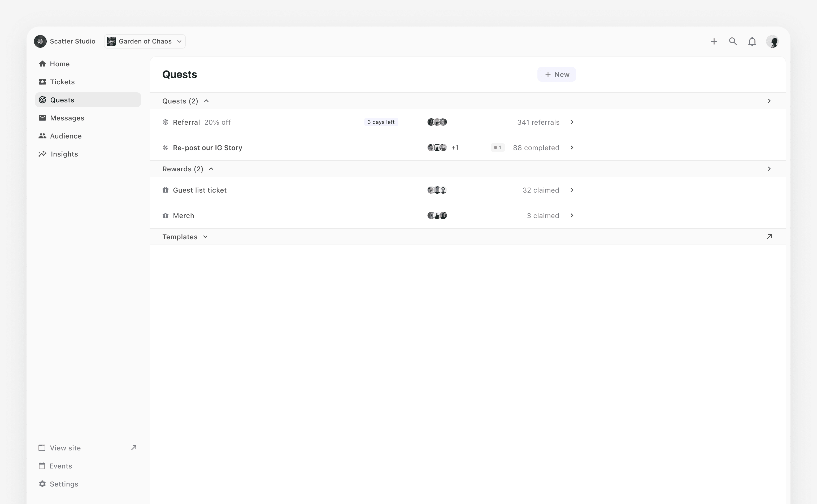Open Insights in the sidebar

[64, 154]
